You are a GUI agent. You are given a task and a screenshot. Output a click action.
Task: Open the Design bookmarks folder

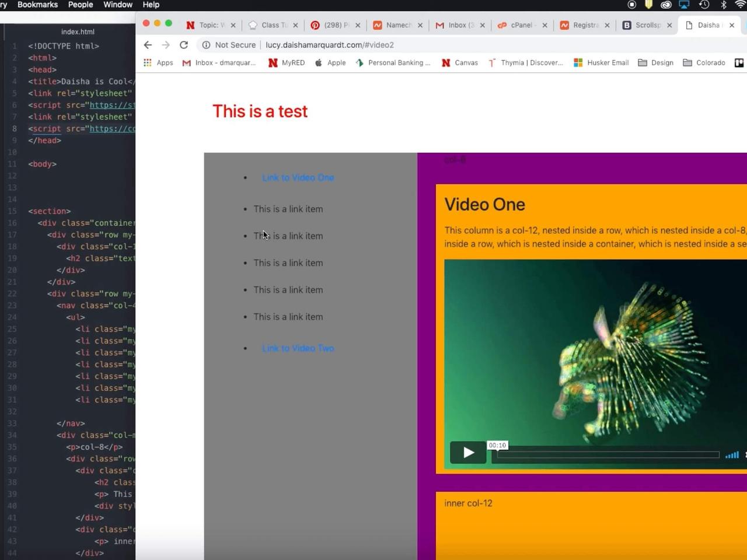point(656,62)
